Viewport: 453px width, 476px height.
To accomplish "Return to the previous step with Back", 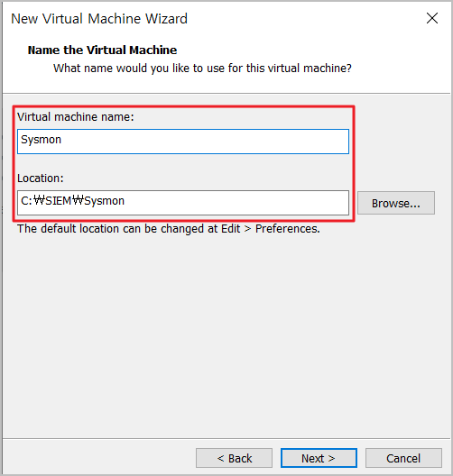I will (x=234, y=458).
